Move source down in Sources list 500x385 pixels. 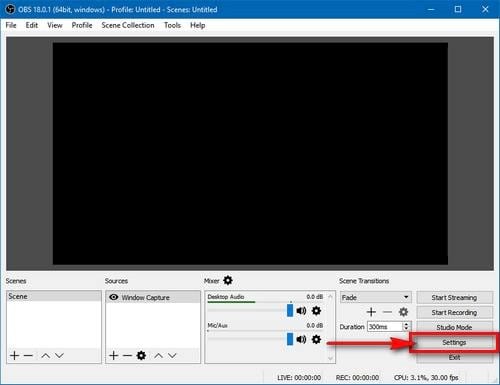pos(172,356)
